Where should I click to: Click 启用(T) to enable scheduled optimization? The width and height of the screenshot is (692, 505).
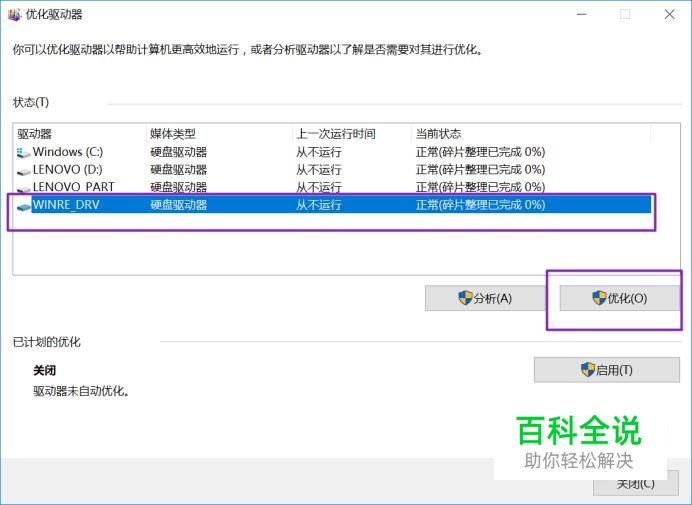[x=607, y=370]
